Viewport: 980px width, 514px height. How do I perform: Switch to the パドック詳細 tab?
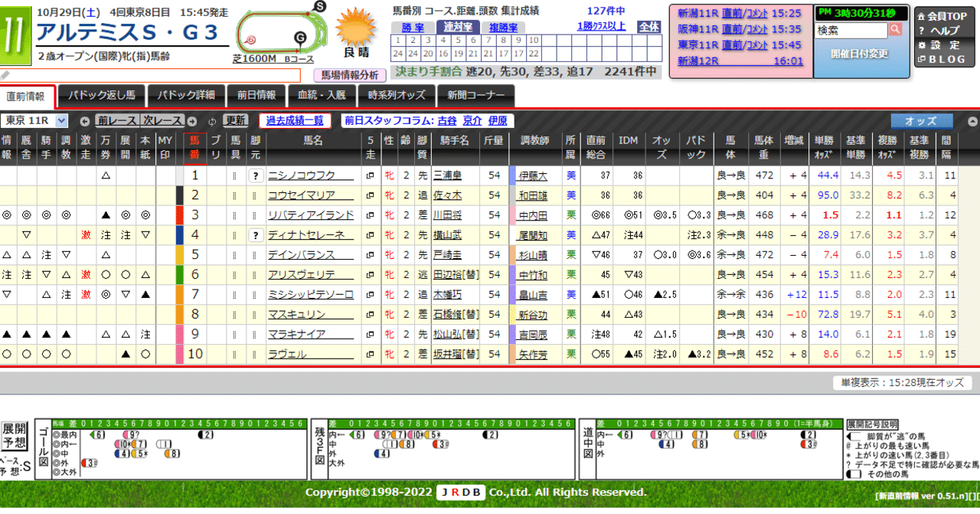[x=186, y=96]
